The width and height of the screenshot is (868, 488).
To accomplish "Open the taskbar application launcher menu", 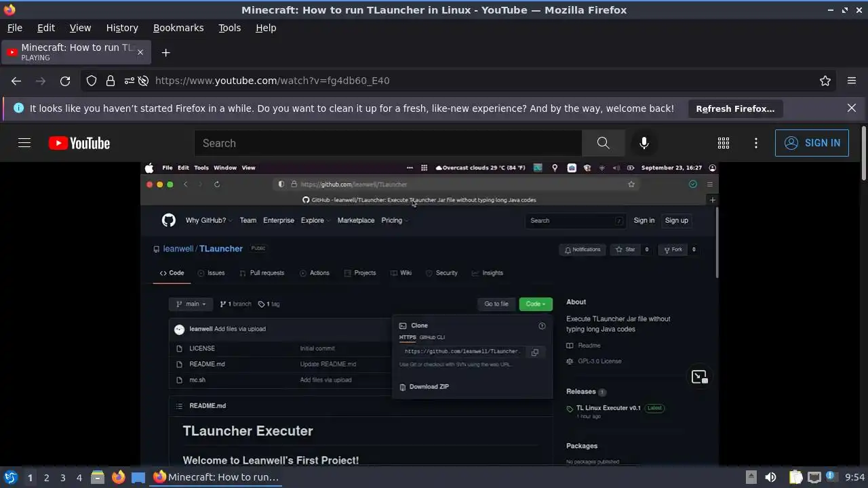I will (x=10, y=477).
